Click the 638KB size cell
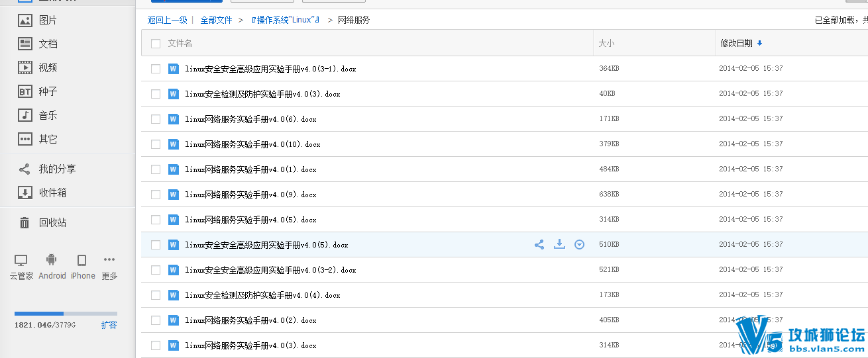The image size is (868, 358). click(609, 195)
